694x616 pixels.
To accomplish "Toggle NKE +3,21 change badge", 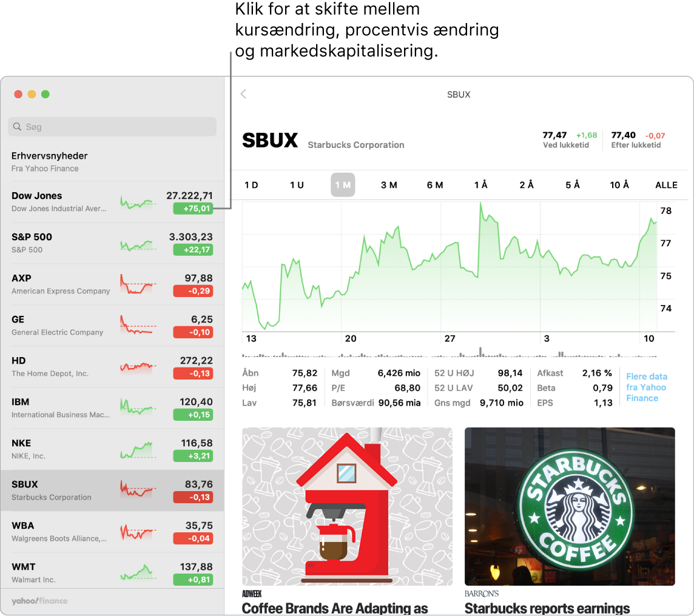I will point(193,456).
